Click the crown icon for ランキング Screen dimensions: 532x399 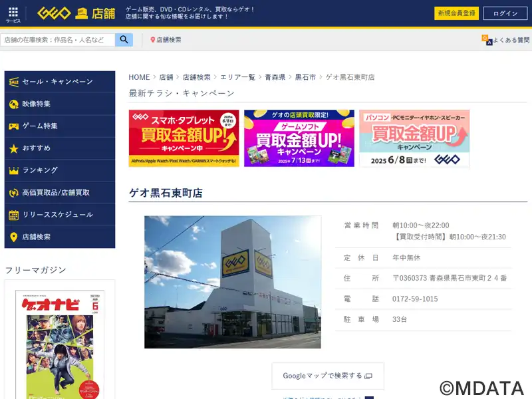[x=13, y=170]
